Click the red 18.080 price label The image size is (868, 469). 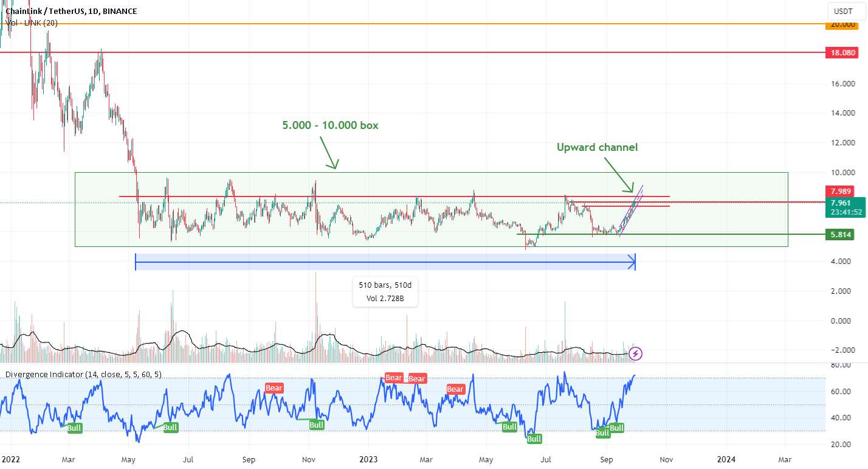coord(843,53)
